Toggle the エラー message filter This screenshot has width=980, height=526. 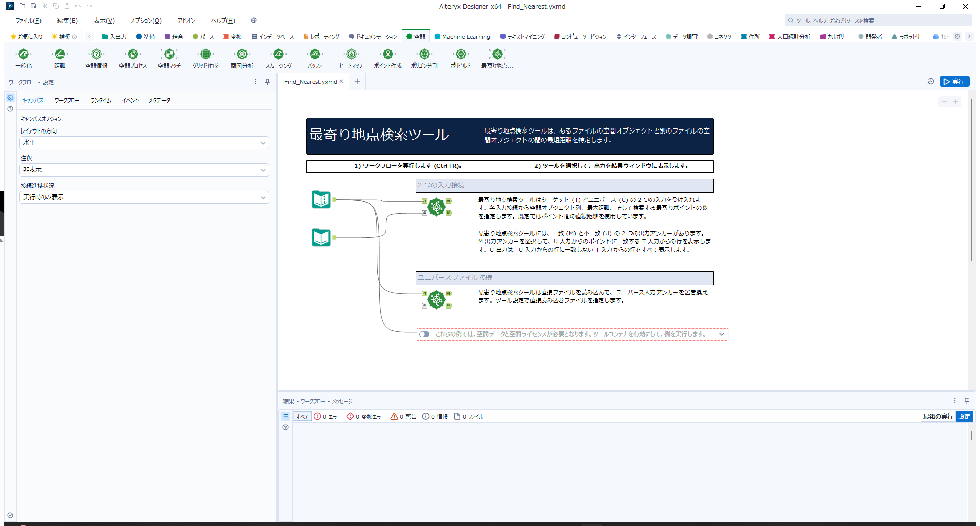(328, 417)
